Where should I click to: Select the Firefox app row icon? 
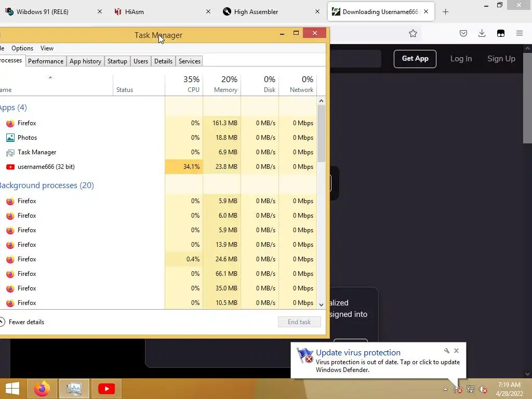pos(10,123)
